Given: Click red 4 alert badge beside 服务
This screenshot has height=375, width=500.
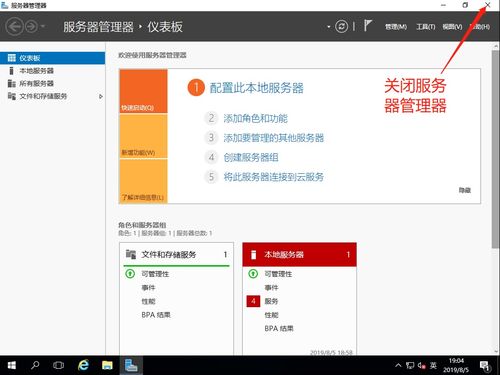Looking at the screenshot, I should [x=253, y=301].
